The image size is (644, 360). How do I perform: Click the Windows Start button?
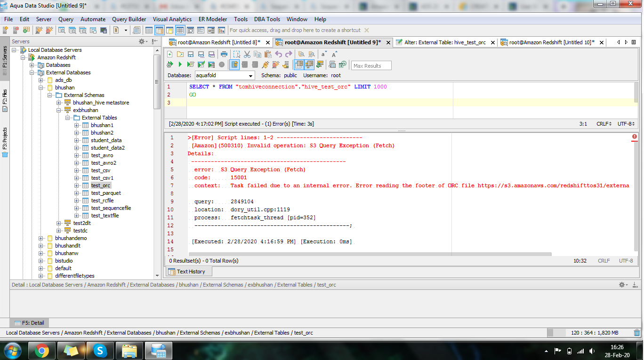tap(12, 350)
